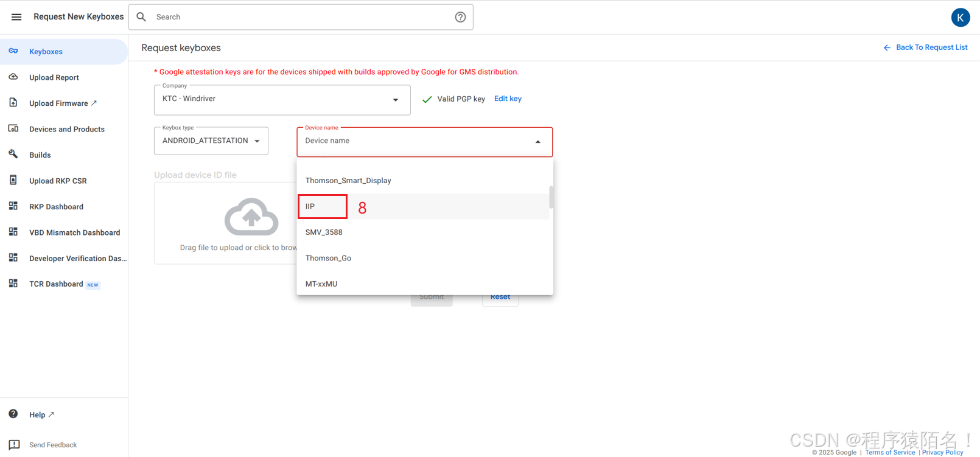Click the external link arrow beside Upload Firmware

pyautogui.click(x=94, y=103)
